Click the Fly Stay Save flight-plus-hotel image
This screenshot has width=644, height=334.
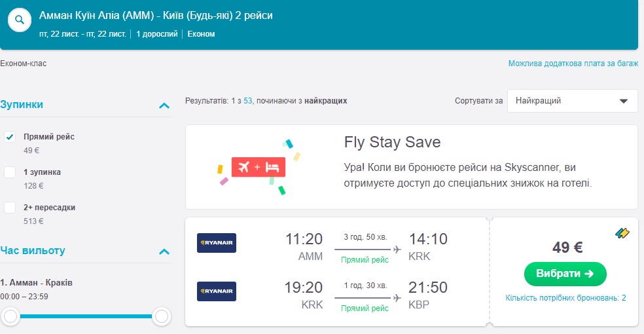[257, 167]
